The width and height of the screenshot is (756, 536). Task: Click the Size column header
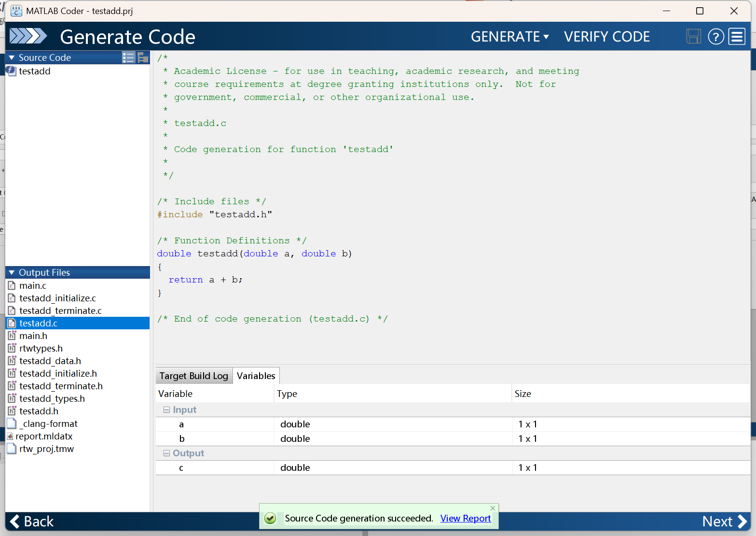pyautogui.click(x=631, y=394)
